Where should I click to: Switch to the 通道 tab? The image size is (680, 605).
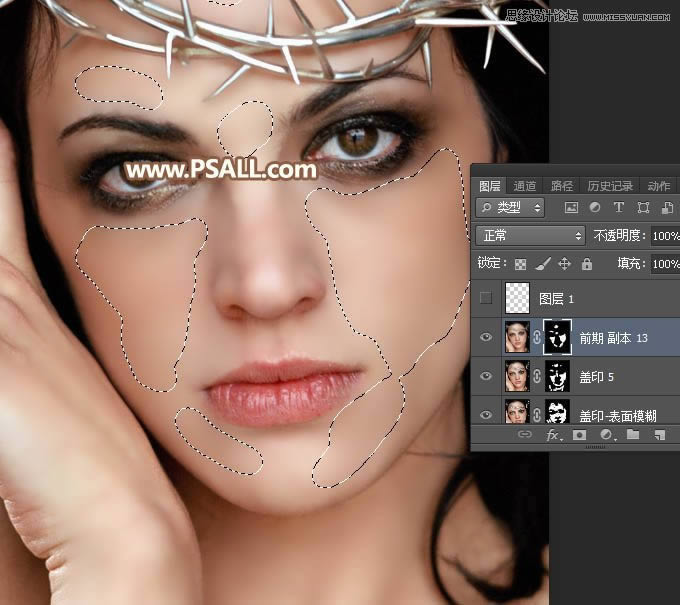point(525,186)
